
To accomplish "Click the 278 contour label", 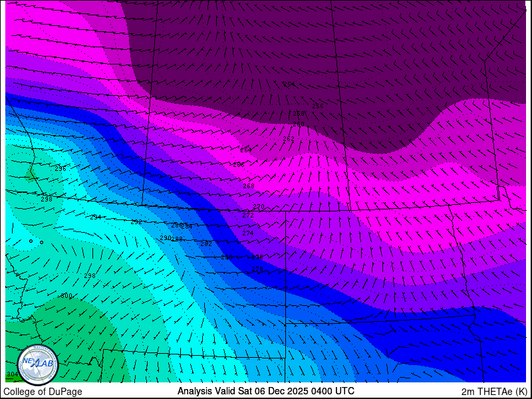I will click(x=257, y=269).
